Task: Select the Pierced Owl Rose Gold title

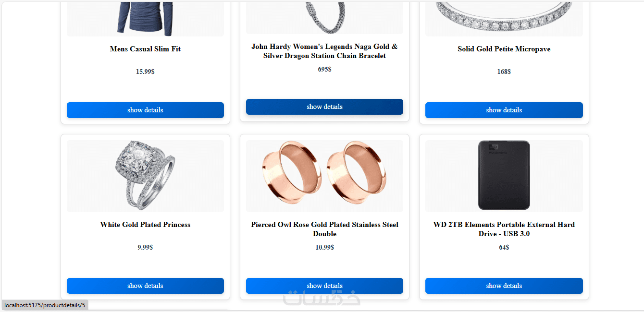Action: (x=324, y=229)
